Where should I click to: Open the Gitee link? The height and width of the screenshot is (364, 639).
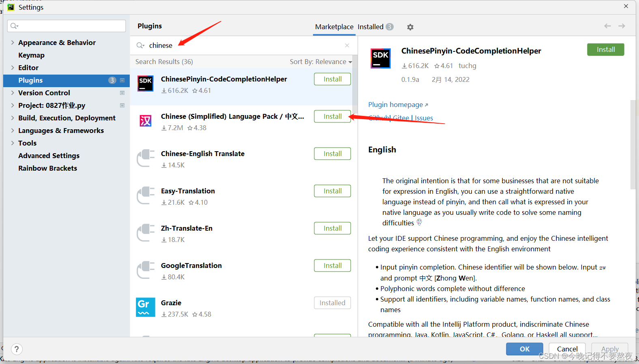click(x=401, y=118)
